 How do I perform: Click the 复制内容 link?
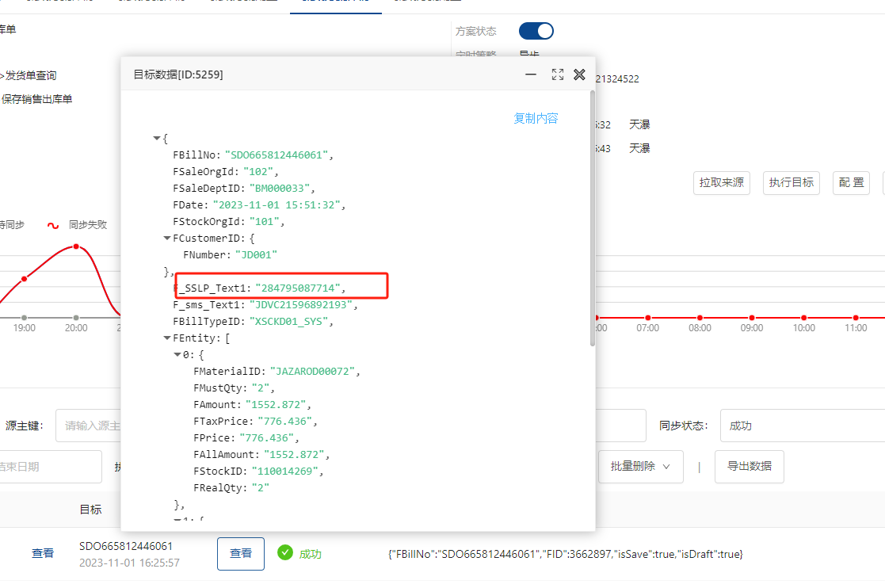(536, 118)
